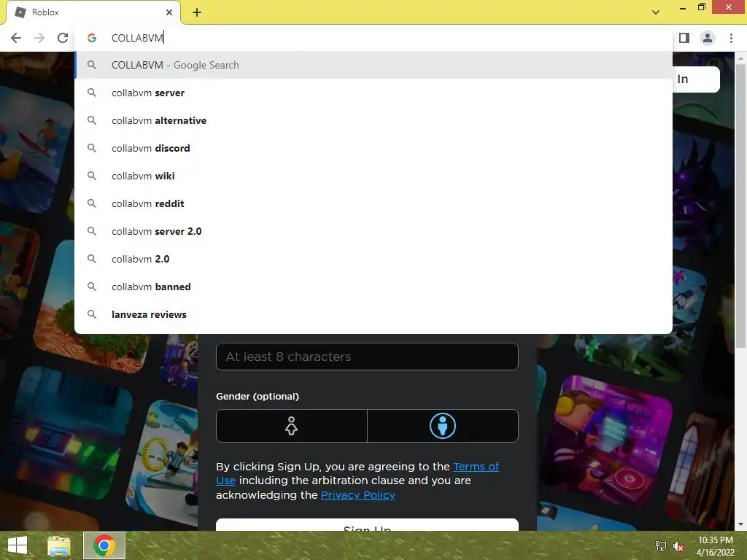Select suggestion collabvm server 2.0

(x=373, y=231)
